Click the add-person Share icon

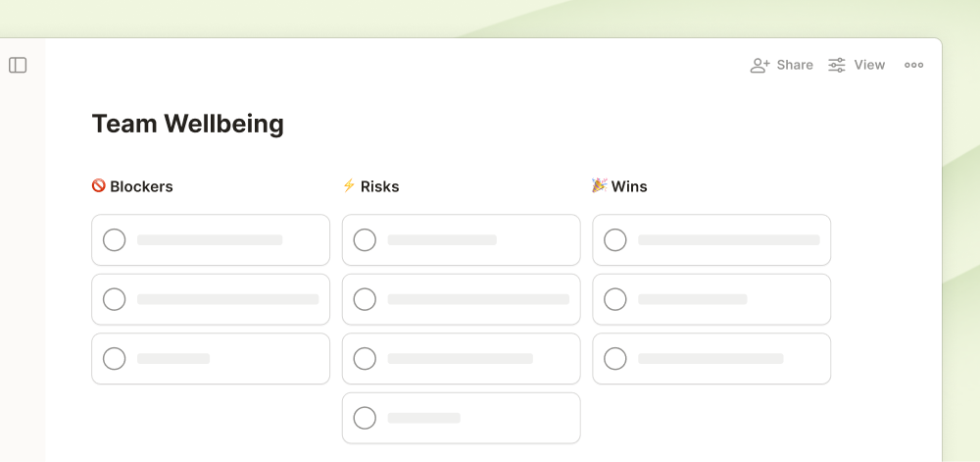click(759, 65)
